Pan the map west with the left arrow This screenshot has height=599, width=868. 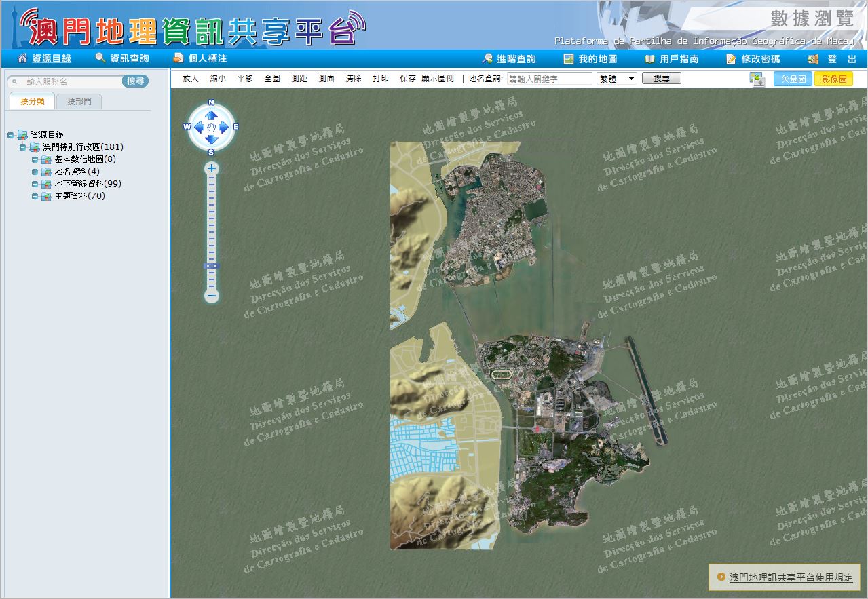pyautogui.click(x=199, y=127)
